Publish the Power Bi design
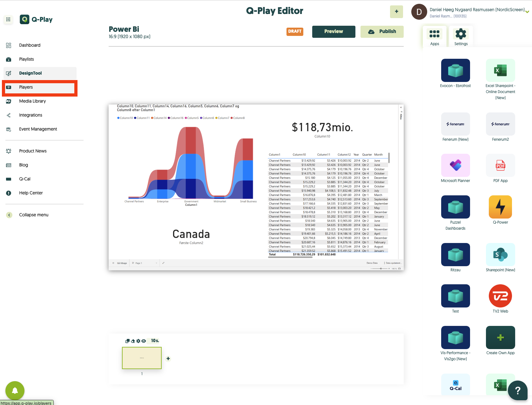Screen dimensions: 532x405 382,31
